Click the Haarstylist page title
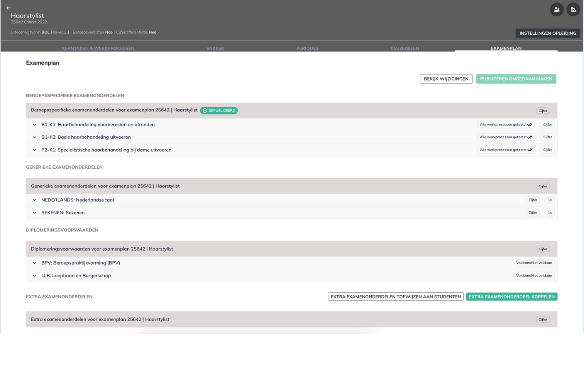This screenshot has width=584, height=392. 28,16
